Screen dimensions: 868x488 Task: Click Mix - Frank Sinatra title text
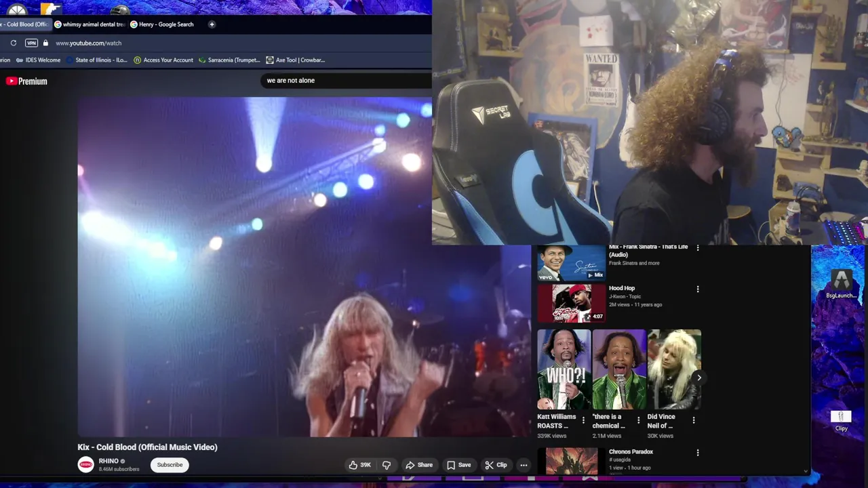tap(648, 251)
